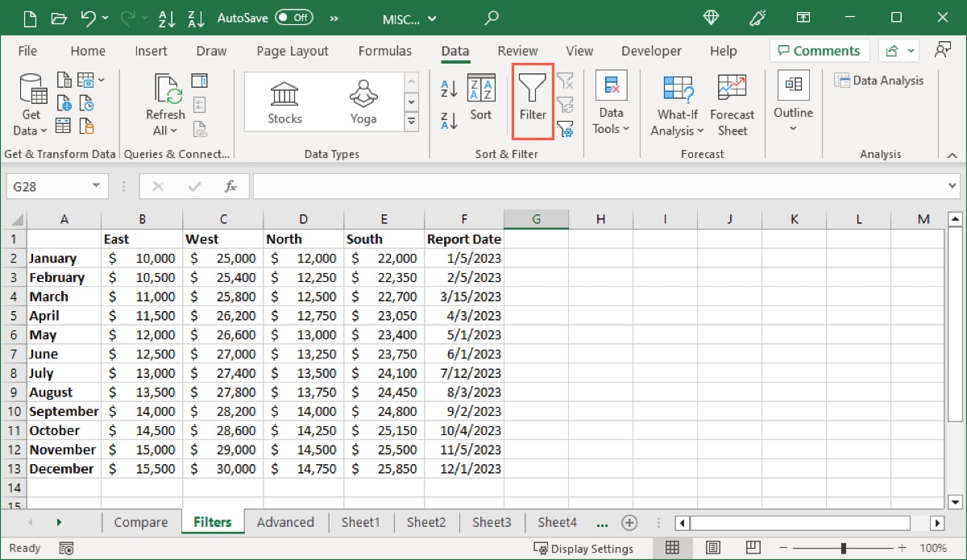Switch to Page Layout view in status bar
The height and width of the screenshot is (560, 967).
(x=712, y=547)
